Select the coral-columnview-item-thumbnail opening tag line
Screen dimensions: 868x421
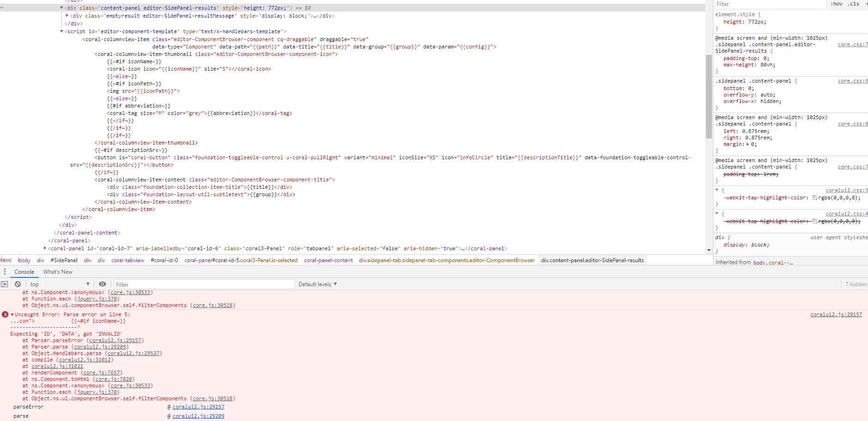[x=216, y=54]
